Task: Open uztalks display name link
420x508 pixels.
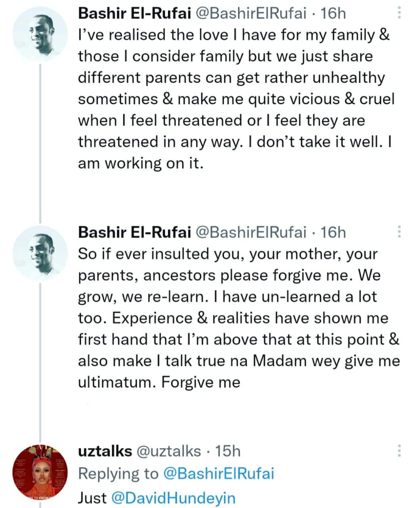Action: pyautogui.click(x=105, y=451)
